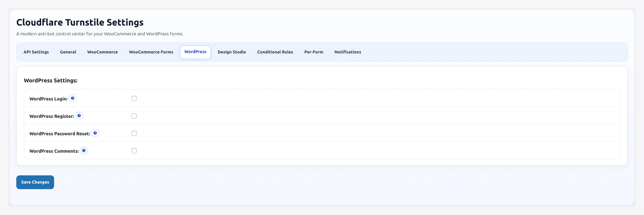Click the WordPress Login label text

[49, 99]
